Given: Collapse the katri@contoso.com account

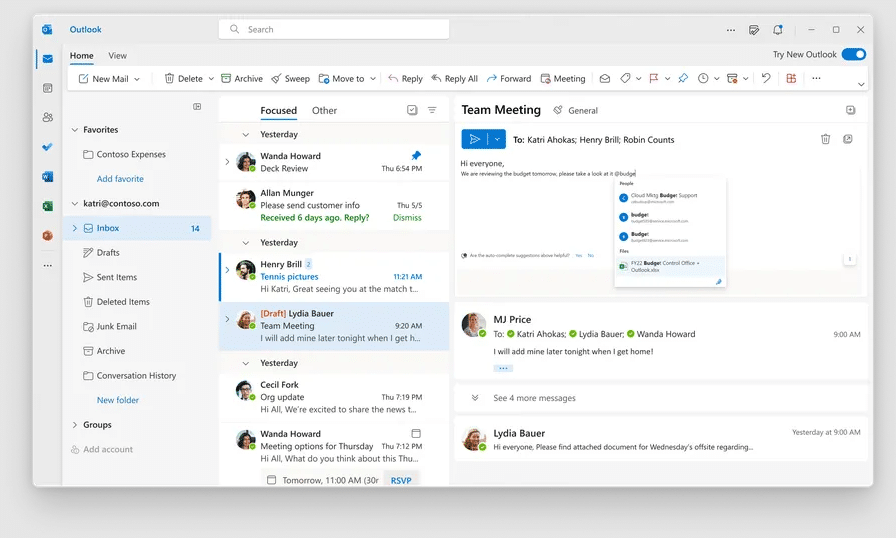Looking at the screenshot, I should (x=74, y=203).
